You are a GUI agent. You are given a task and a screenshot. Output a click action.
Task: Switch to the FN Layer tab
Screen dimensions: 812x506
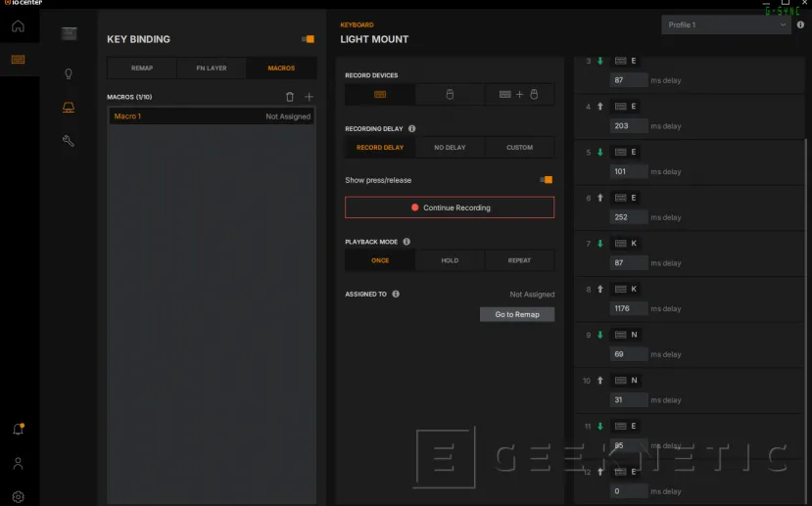pos(212,69)
